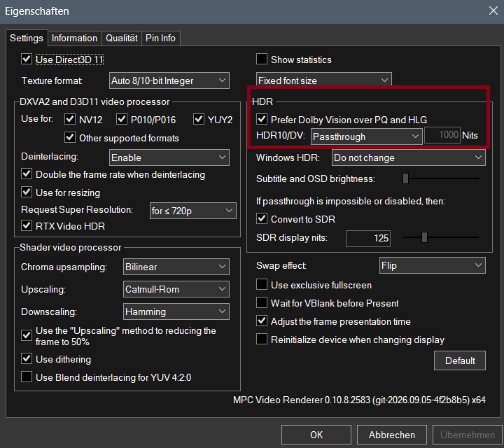Toggle the YUY2 checkbox

(199, 119)
